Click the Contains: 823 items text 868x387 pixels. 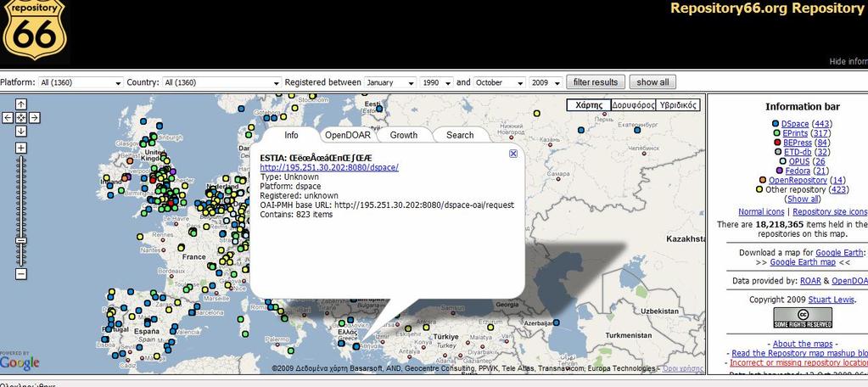(296, 214)
